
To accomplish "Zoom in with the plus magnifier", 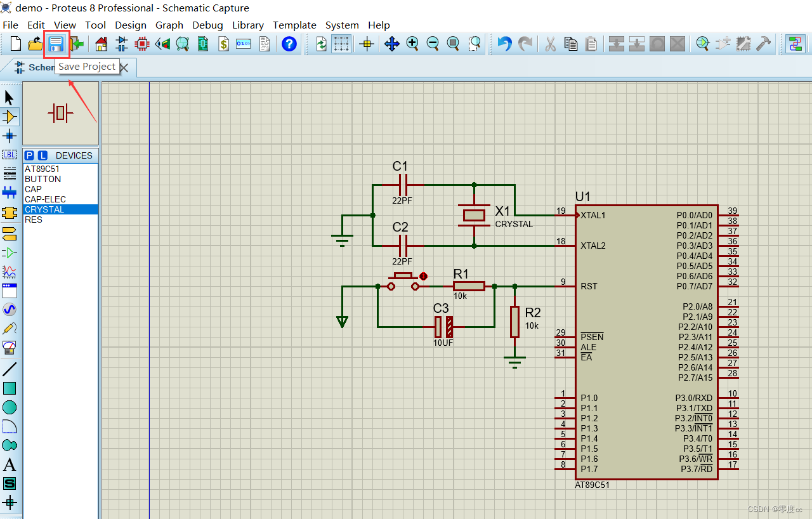I will 412,44.
